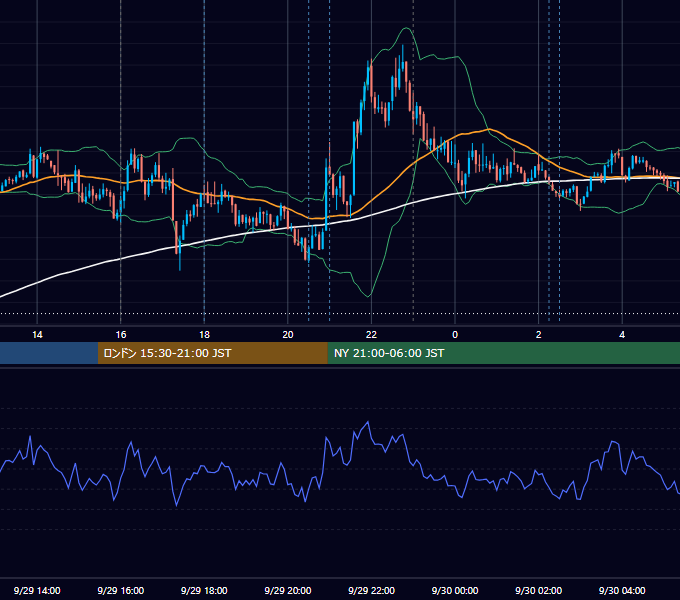Screen dimensions: 680x600
Task: Click the hour 0 axis label
Action: [455, 335]
